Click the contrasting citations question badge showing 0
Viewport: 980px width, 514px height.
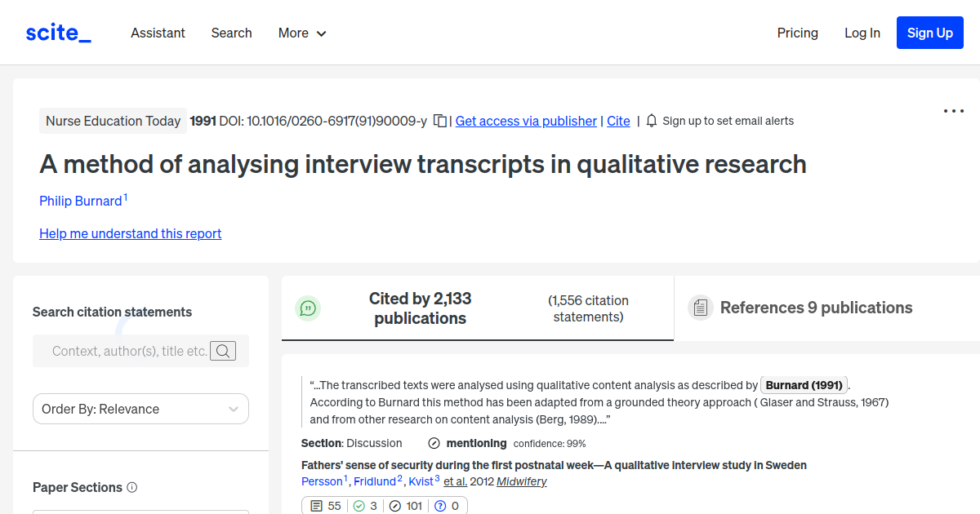448,505
